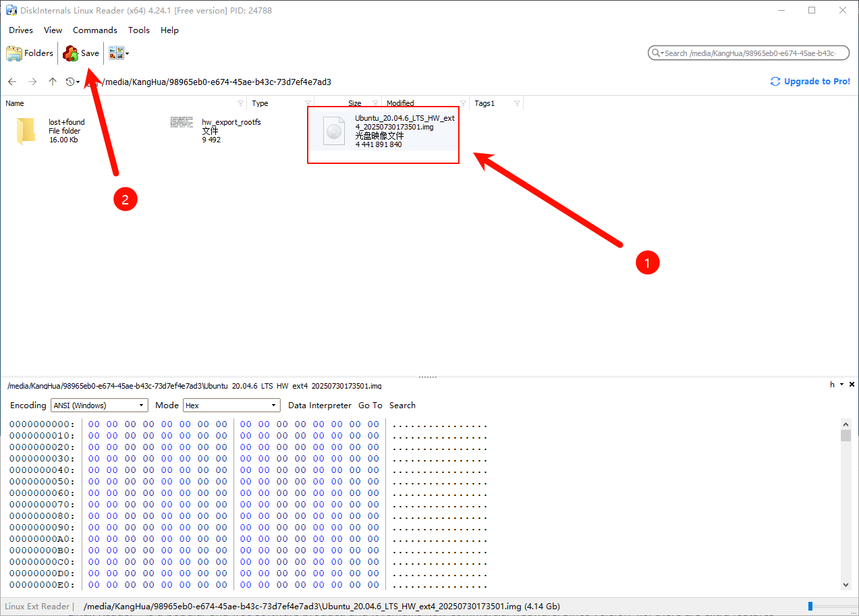This screenshot has width=859, height=616.
Task: Open the Encoding ANSI (Windows) dropdown
Action: 99,405
